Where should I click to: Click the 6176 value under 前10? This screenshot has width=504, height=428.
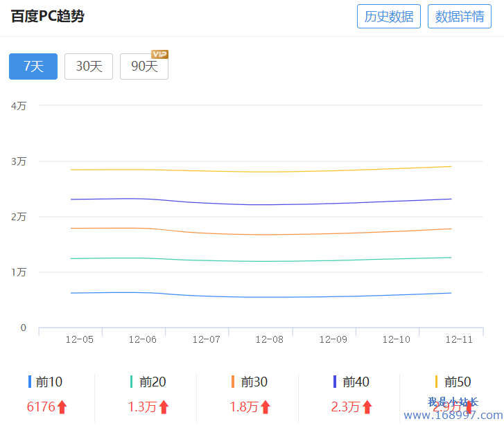(x=41, y=407)
